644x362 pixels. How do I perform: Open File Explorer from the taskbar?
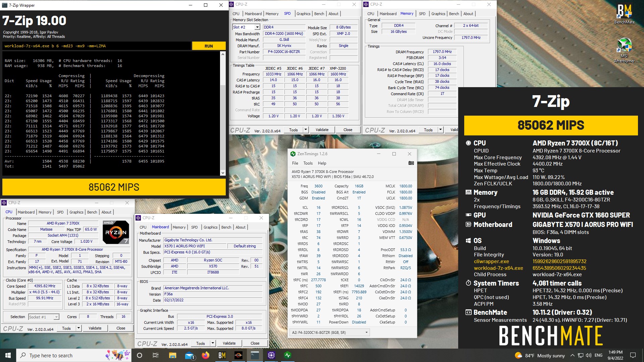tap(172, 355)
